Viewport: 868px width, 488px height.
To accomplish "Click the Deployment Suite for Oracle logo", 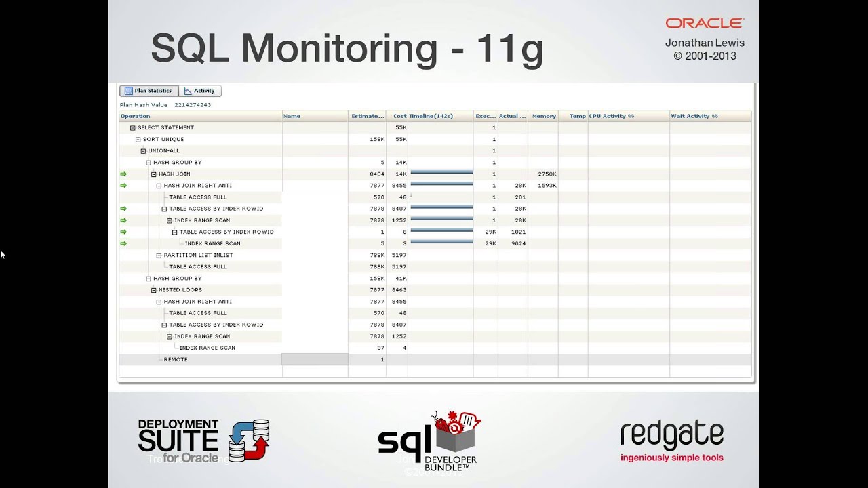I will click(x=203, y=441).
